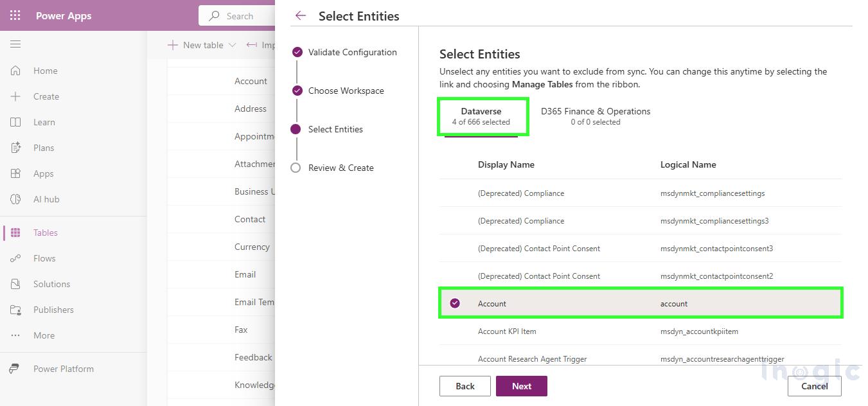Click the Back button
868x406 pixels.
click(x=465, y=386)
